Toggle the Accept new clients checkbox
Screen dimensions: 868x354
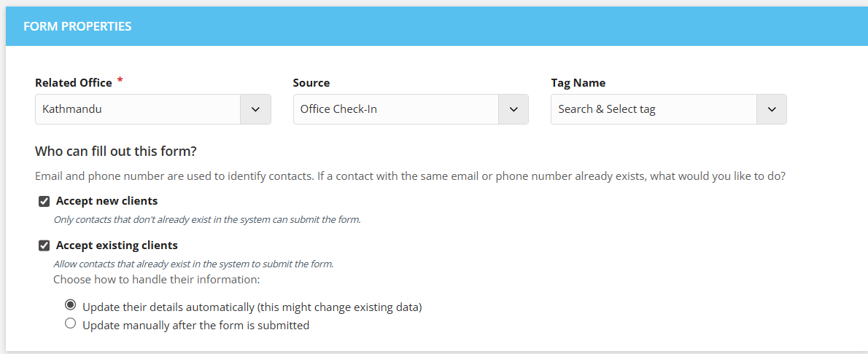[x=44, y=201]
